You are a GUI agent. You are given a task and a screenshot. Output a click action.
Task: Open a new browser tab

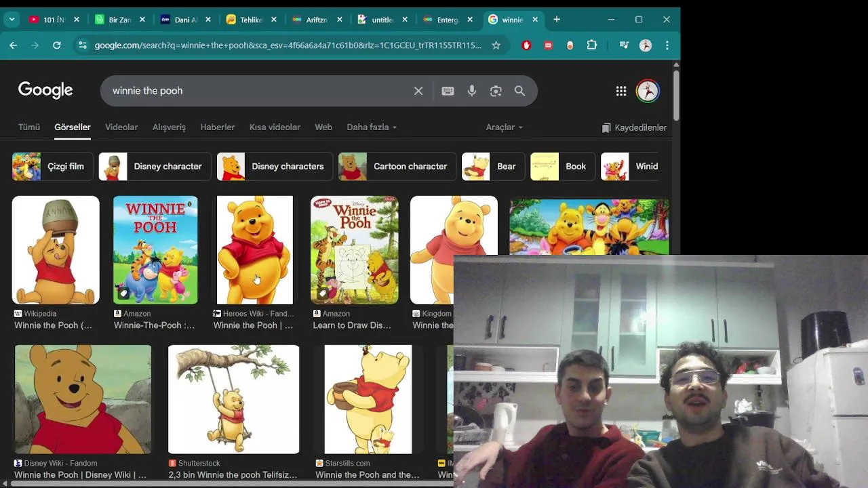pyautogui.click(x=557, y=20)
